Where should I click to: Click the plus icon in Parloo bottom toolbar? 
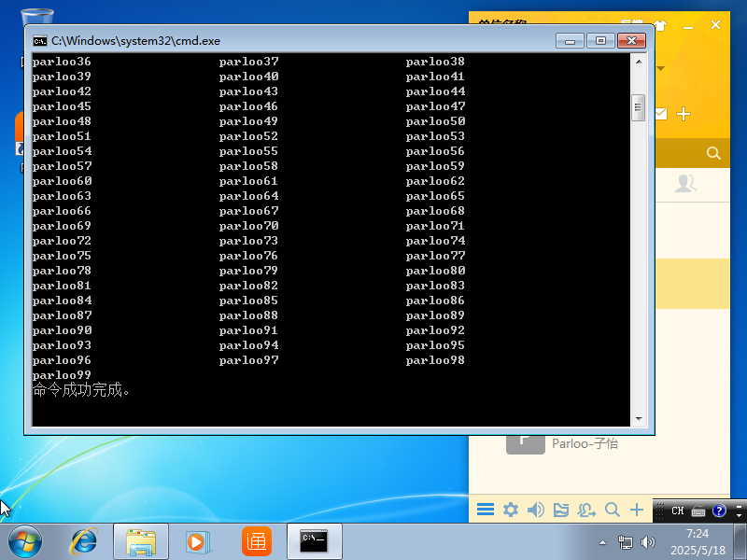click(637, 510)
